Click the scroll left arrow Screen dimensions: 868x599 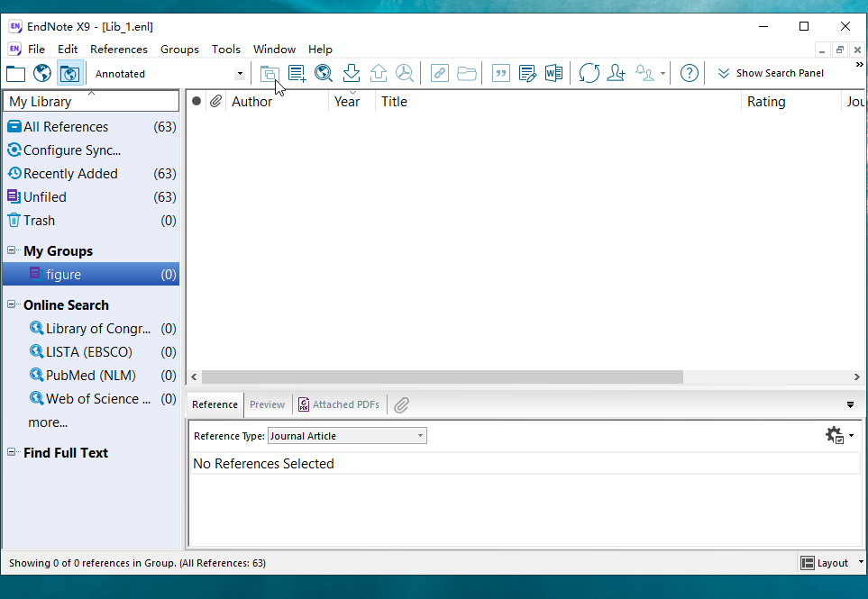coord(194,377)
